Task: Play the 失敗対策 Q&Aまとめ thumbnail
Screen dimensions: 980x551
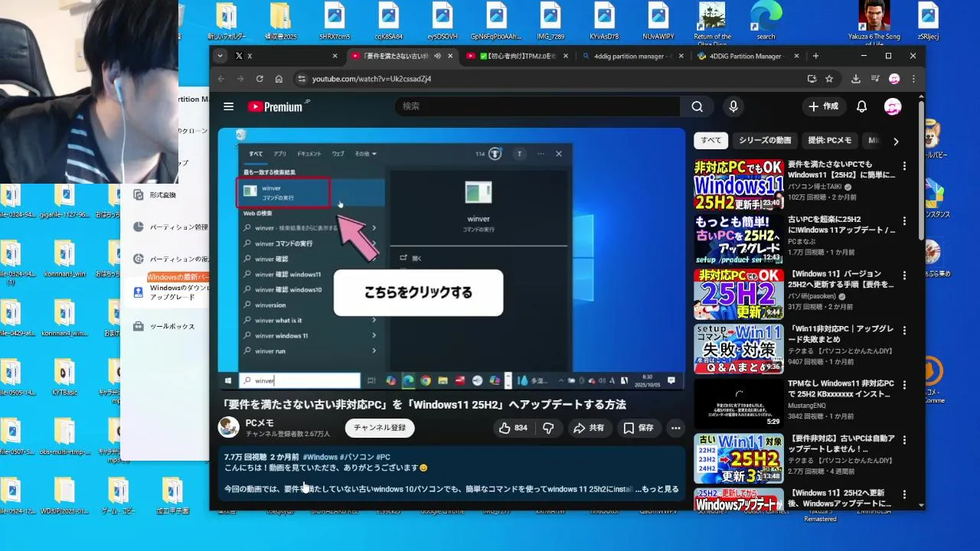Action: (x=739, y=349)
